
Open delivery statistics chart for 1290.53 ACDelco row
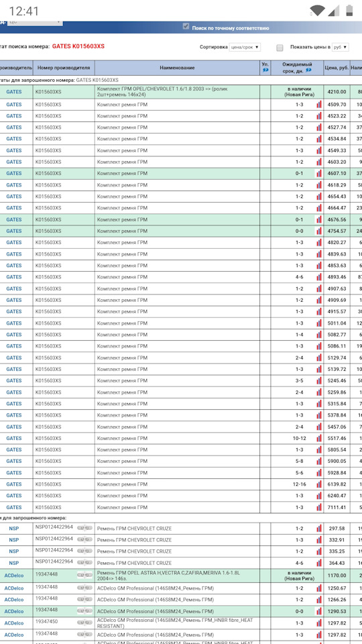pyautogui.click(x=319, y=611)
